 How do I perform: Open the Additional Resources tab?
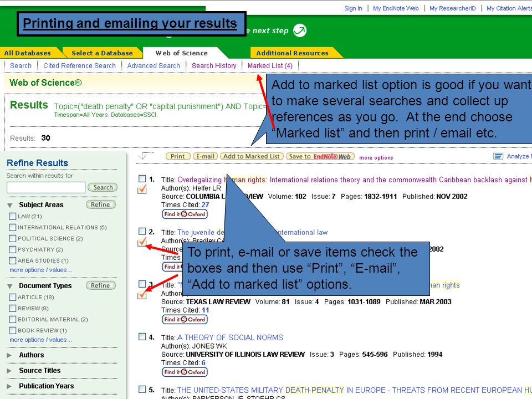coord(292,53)
